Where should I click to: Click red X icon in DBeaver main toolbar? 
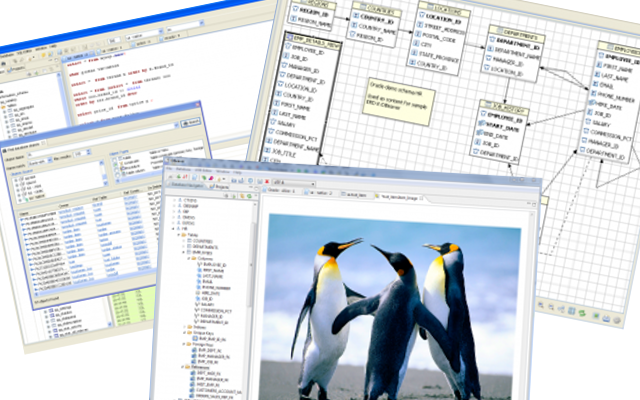[x=267, y=182]
